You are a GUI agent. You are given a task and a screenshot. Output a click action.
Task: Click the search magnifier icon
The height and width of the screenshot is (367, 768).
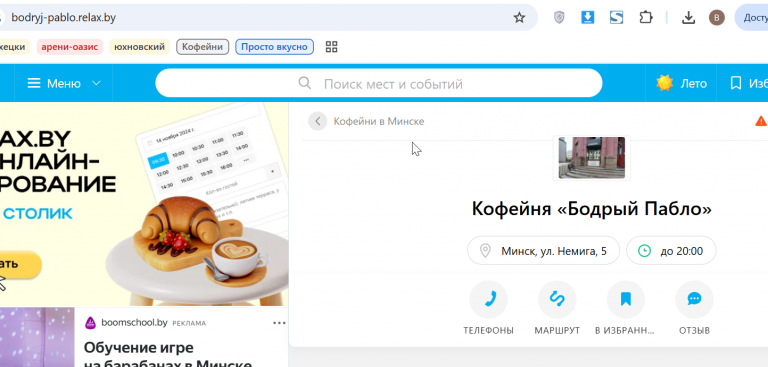(305, 83)
